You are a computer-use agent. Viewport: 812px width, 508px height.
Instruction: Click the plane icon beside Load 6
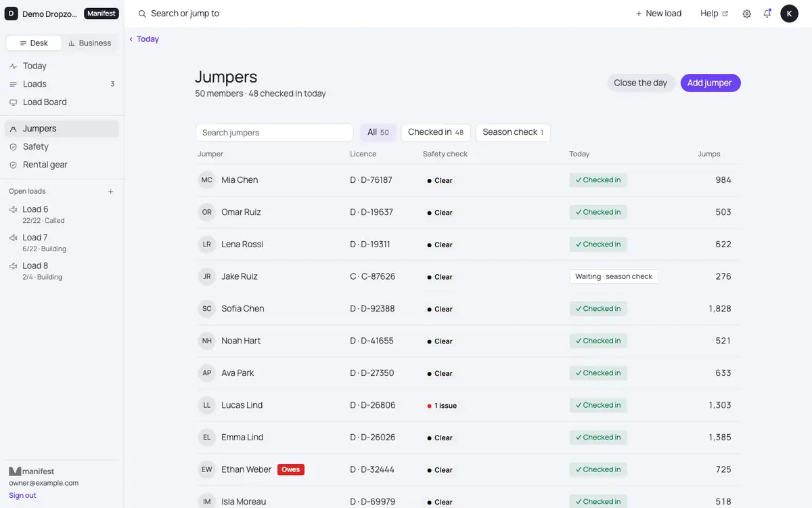pyautogui.click(x=14, y=210)
